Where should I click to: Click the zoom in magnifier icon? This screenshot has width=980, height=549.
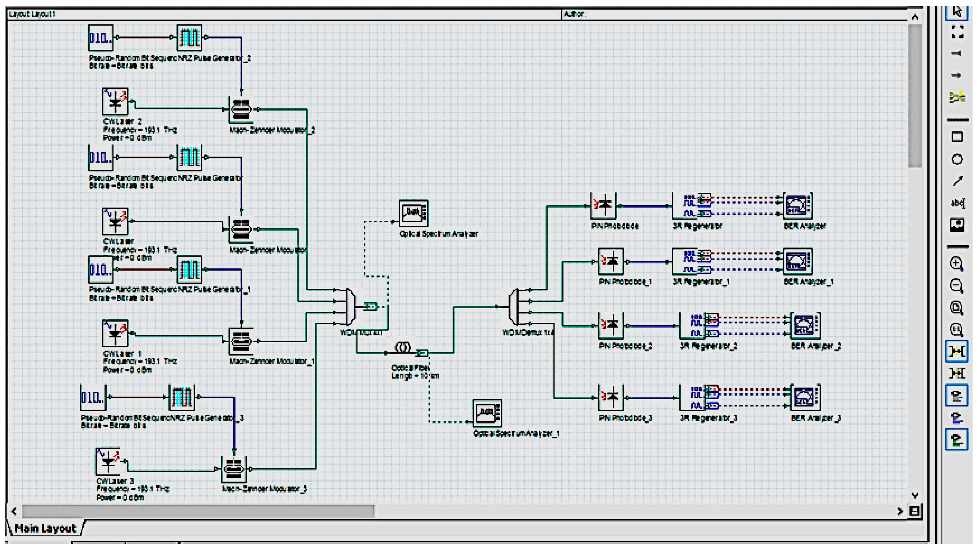click(956, 264)
